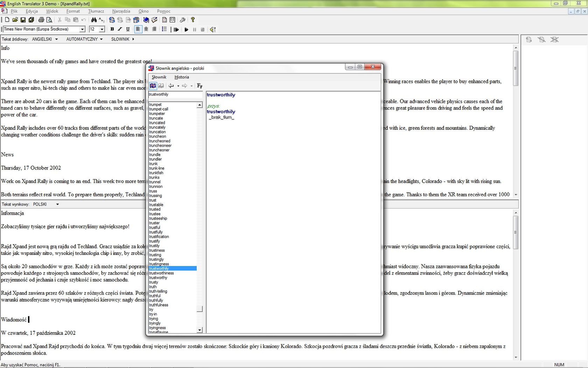Click the read-from-cursor play icon
Viewport: 588px width, 368px height.
[176, 30]
